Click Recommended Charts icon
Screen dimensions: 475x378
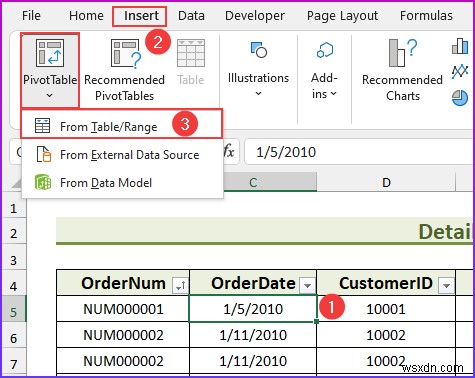click(x=403, y=53)
